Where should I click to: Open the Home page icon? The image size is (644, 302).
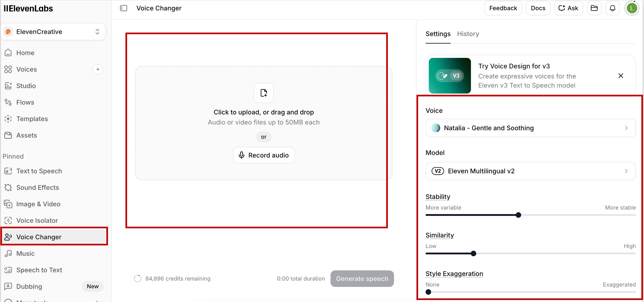pyautogui.click(x=8, y=53)
